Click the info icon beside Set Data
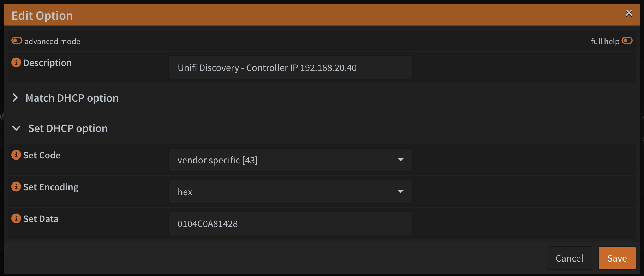This screenshot has width=644, height=276. (x=16, y=218)
